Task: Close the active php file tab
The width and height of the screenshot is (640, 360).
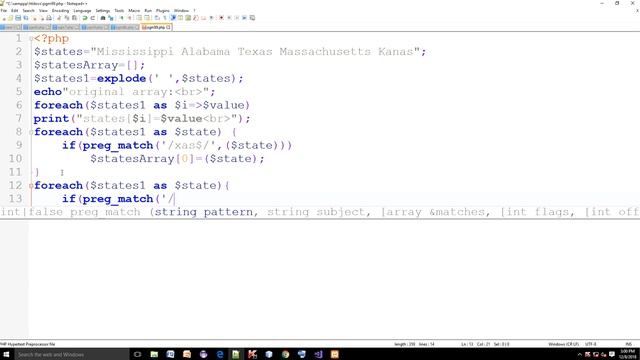Action: [x=168, y=27]
